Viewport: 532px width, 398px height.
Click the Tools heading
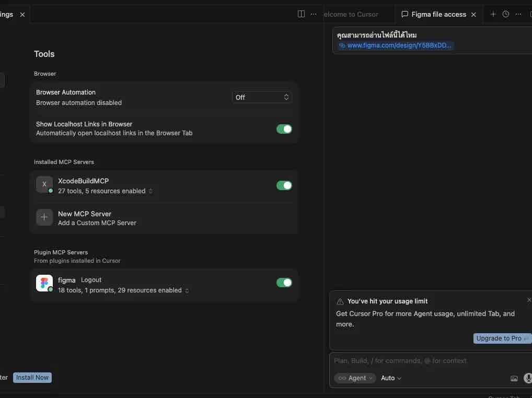(44, 54)
